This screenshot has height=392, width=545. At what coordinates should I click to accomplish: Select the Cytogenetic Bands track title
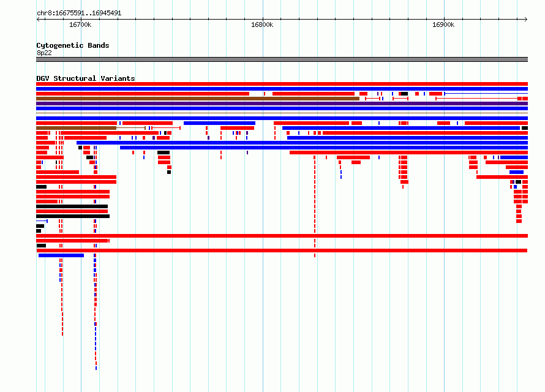(x=73, y=45)
